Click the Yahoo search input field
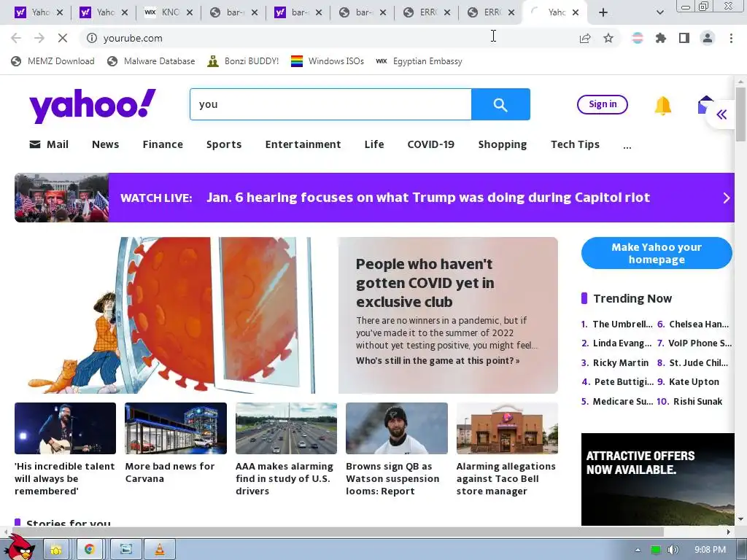Viewport: 747px width, 560px height. pos(330,104)
